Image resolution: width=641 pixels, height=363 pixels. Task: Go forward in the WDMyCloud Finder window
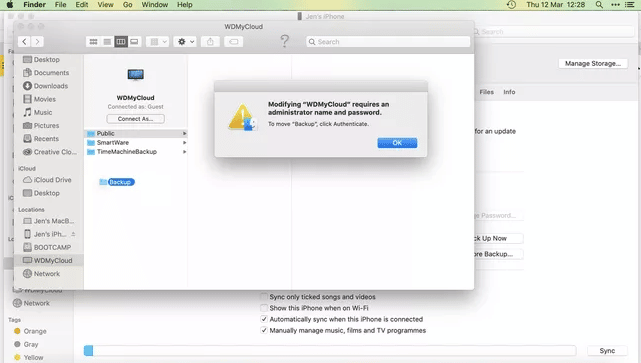click(37, 42)
